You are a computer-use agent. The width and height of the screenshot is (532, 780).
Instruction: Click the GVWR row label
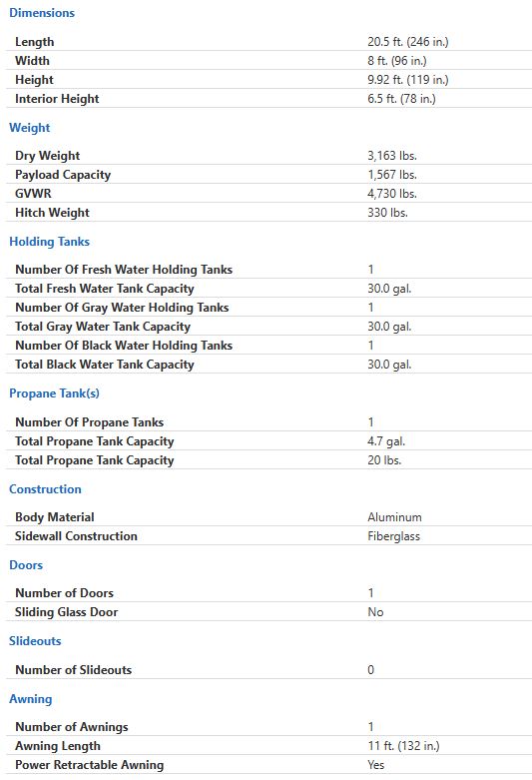click(x=33, y=194)
